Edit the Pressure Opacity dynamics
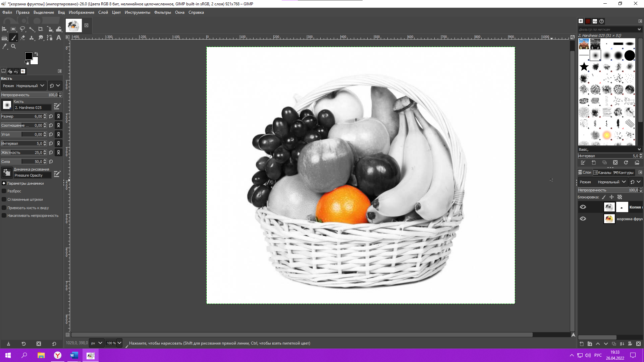Viewport: 644px width, 362px height. pyautogui.click(x=57, y=174)
